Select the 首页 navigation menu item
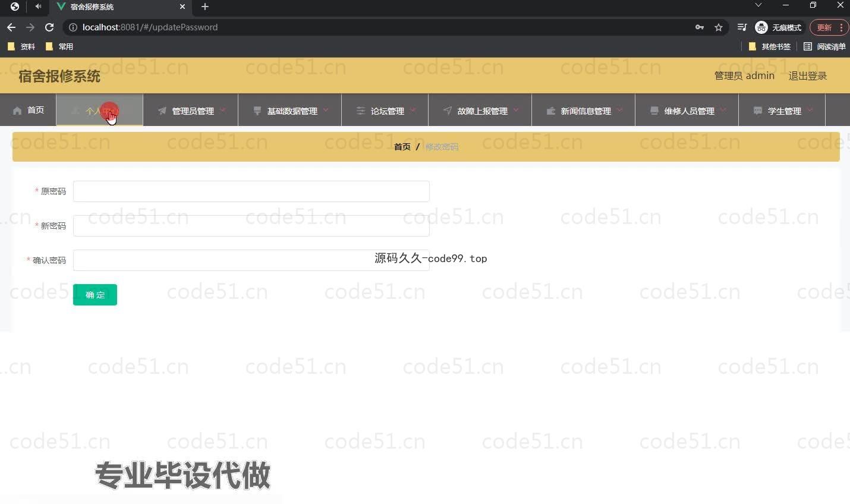The height and width of the screenshot is (504, 850). pos(28,110)
